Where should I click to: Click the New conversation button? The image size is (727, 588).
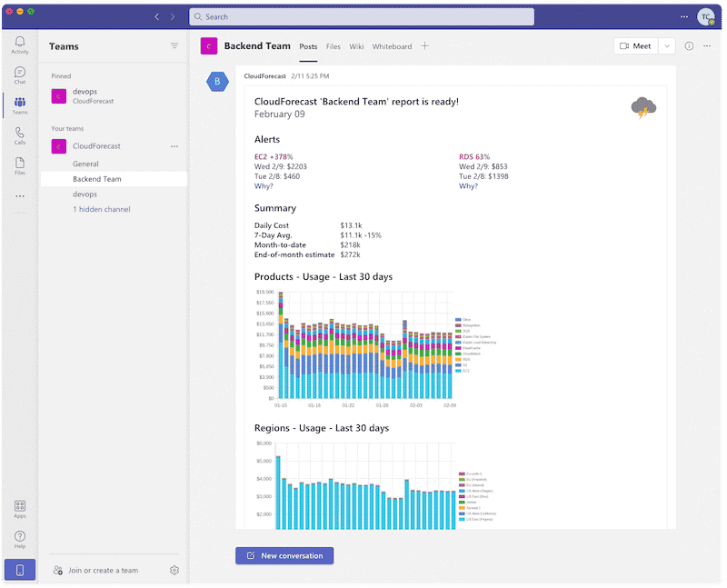tap(284, 555)
